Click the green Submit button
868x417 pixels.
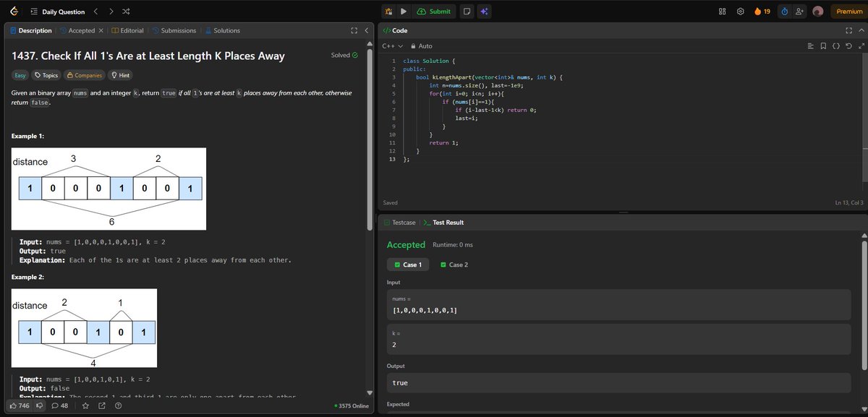click(x=435, y=12)
